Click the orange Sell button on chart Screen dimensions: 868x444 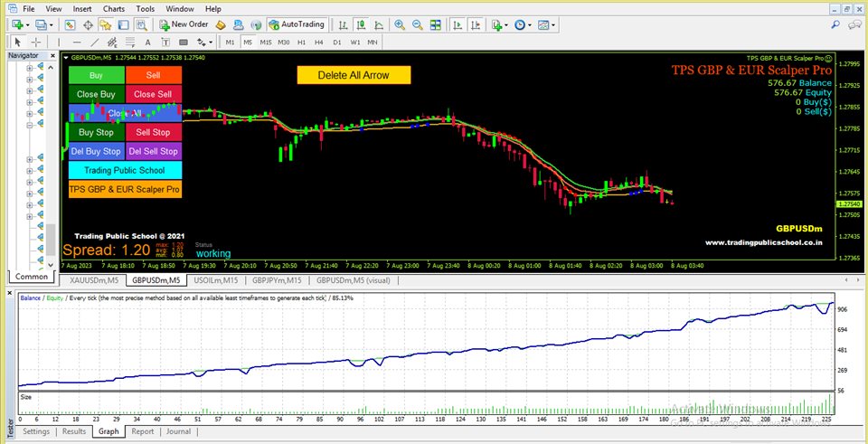point(154,75)
